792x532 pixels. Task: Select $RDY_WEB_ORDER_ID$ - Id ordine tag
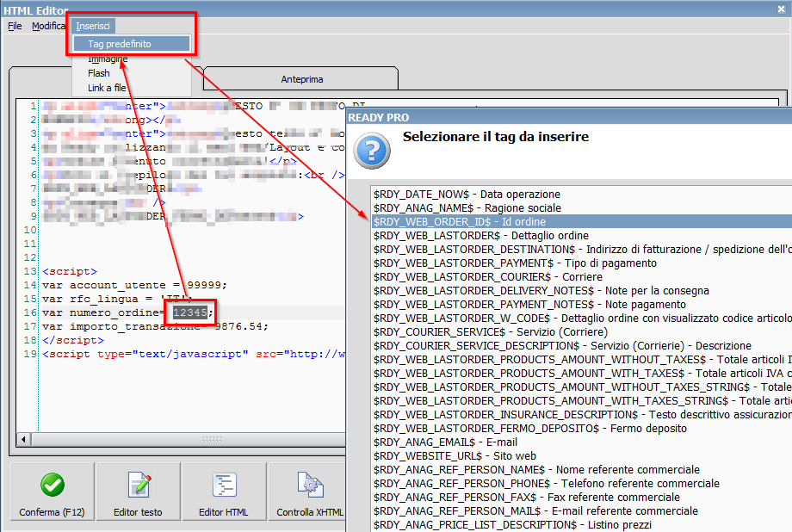point(582,221)
